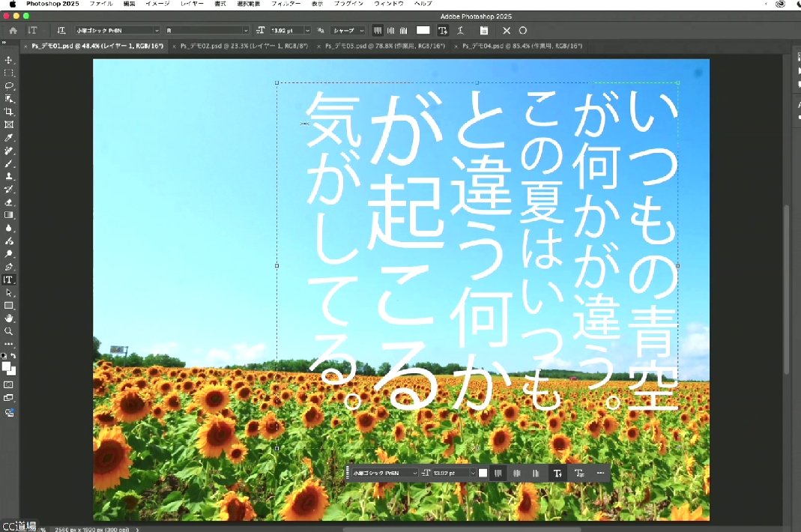Image resolution: width=801 pixels, height=532 pixels.
Task: Toggle right text alignment
Action: click(x=403, y=31)
